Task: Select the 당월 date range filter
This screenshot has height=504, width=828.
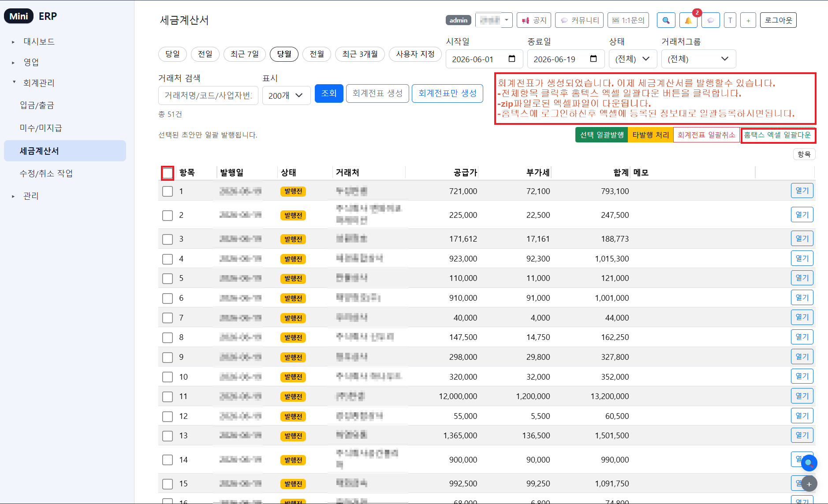Action: 284,54
